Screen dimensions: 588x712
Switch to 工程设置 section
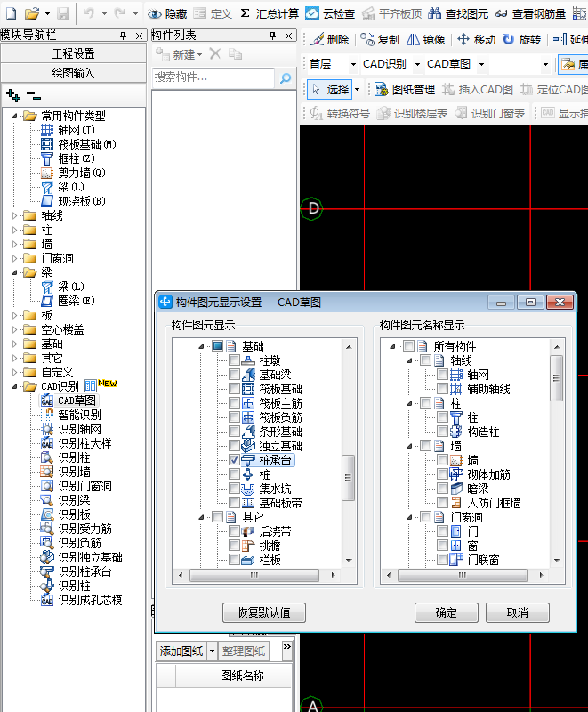(73, 53)
